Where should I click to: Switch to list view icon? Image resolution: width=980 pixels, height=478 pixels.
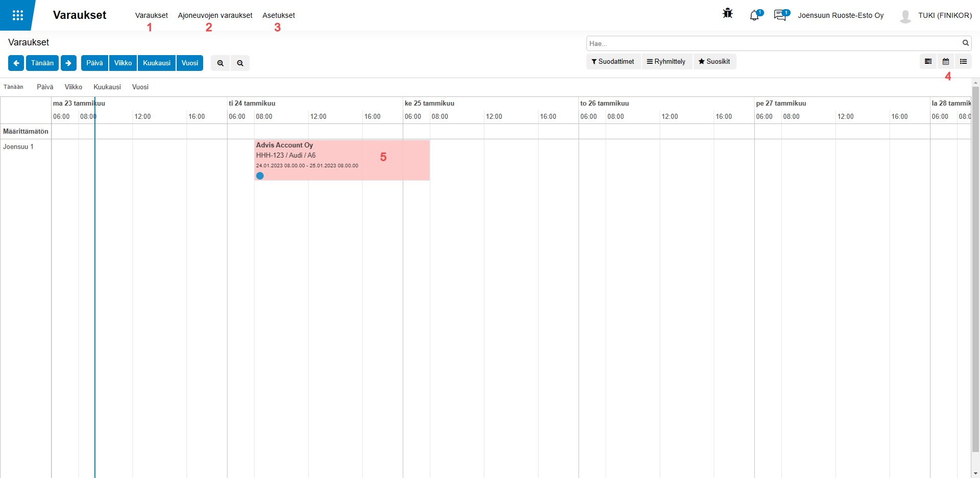pos(963,61)
